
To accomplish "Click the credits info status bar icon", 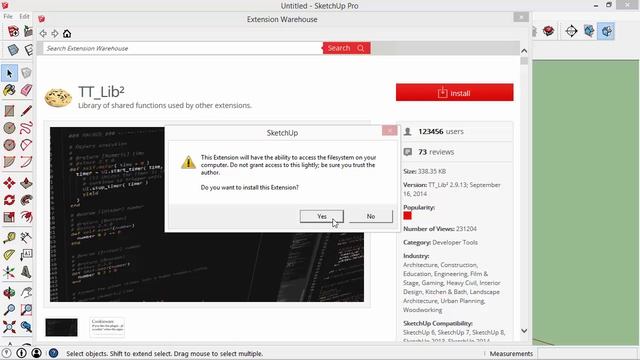I will click(22, 353).
